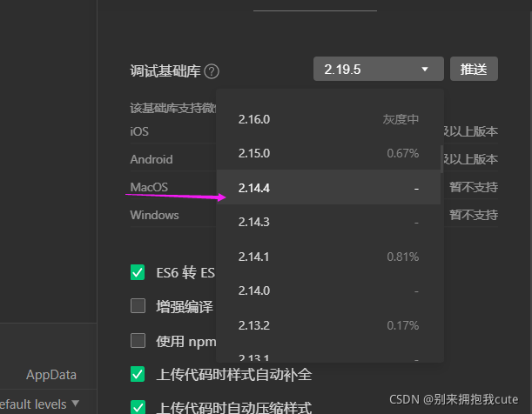Open the Default levels dropdown

[38, 404]
